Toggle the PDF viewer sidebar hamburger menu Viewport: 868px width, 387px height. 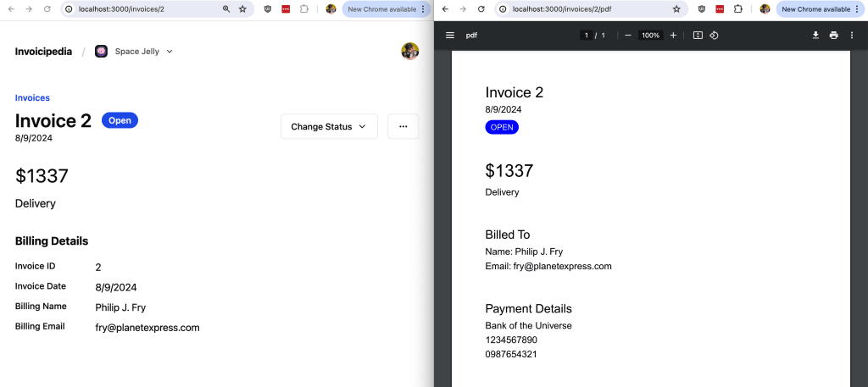pos(450,36)
